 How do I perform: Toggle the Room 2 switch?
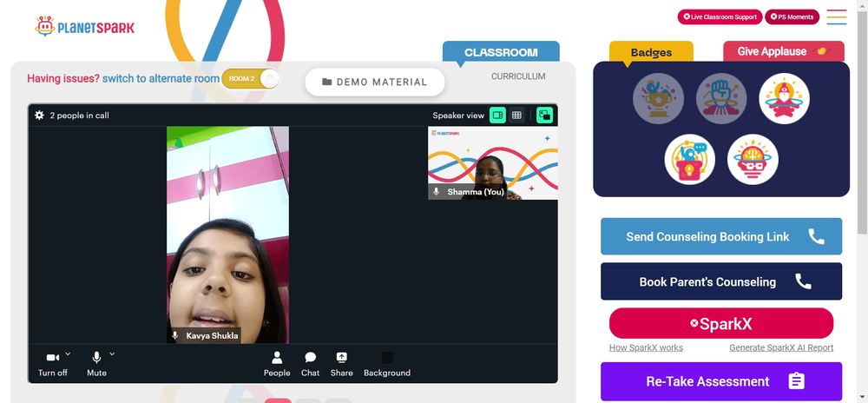click(251, 79)
